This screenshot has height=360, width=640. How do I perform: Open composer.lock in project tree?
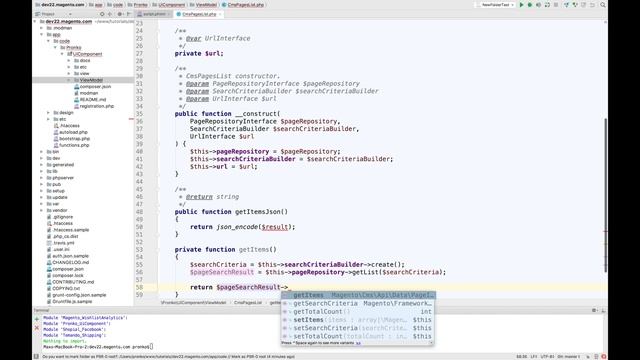coord(68,276)
